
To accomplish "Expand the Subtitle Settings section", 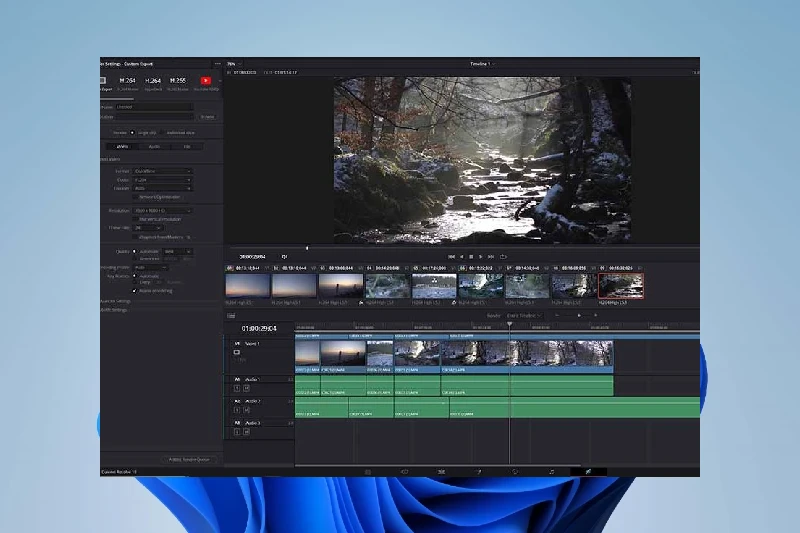I will [x=114, y=310].
